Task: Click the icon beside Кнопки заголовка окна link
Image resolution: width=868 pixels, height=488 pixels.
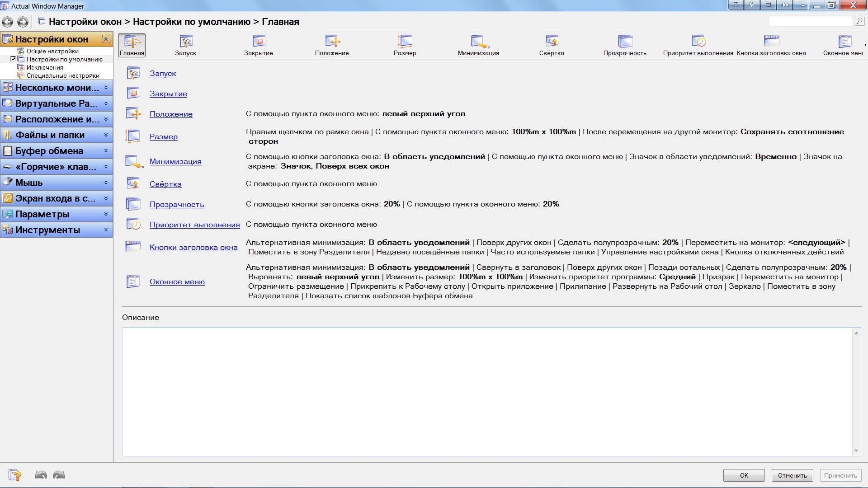Action: tap(133, 247)
